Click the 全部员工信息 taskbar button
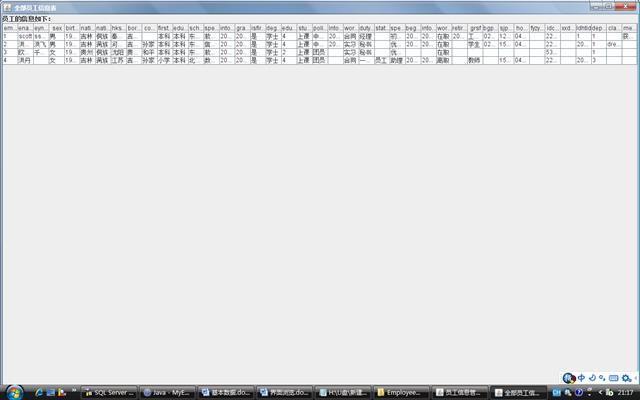Viewport: 640px width, 400px height. (x=518, y=393)
